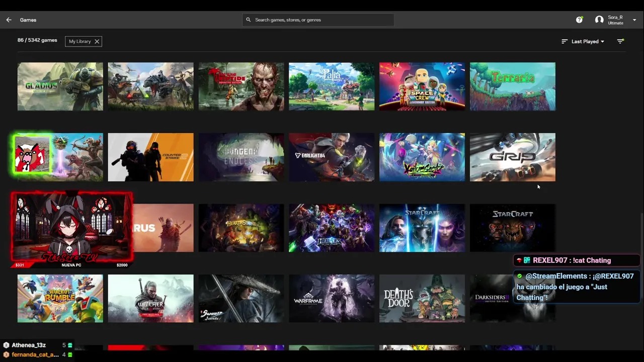Image resolution: width=644 pixels, height=362 pixels.
Task: Open the filter options icon
Action: tap(620, 41)
